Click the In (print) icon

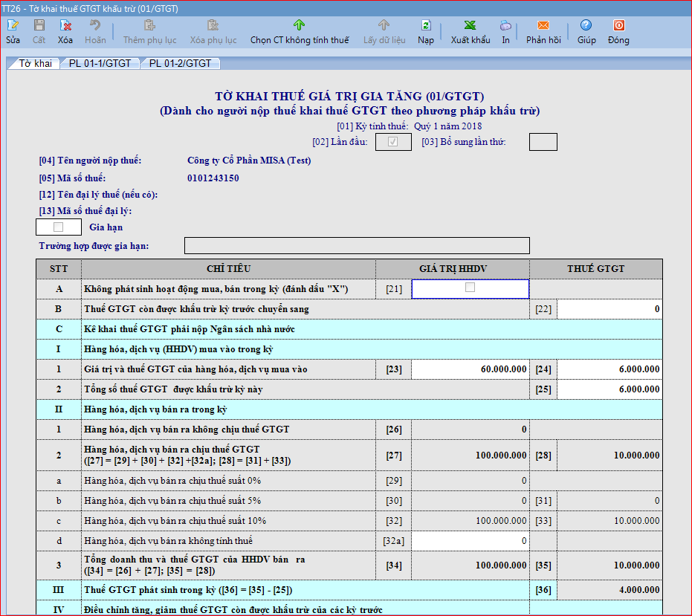(x=505, y=25)
